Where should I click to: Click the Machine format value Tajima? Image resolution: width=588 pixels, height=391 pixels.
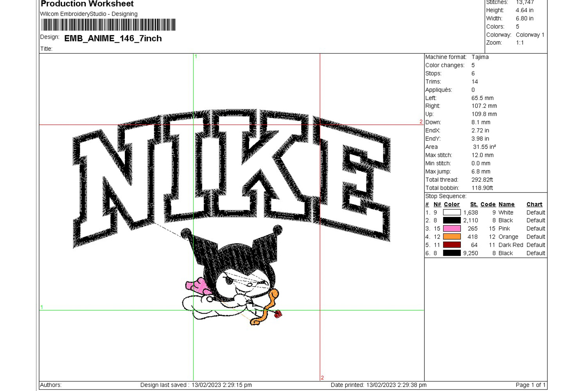pyautogui.click(x=480, y=57)
